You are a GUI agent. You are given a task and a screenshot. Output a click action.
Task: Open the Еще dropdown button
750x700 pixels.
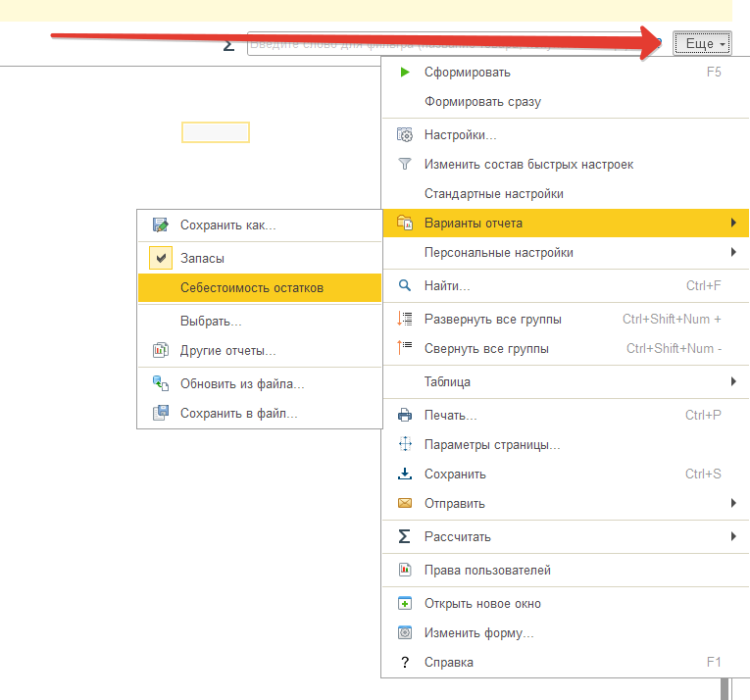point(702,43)
